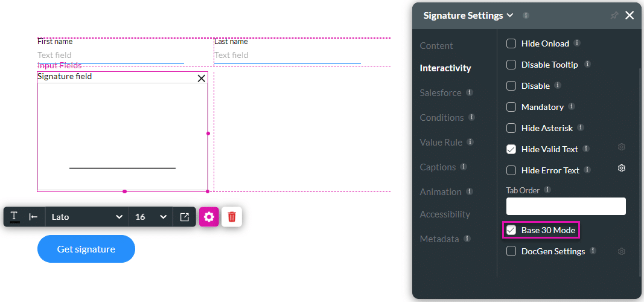Pin the Signature Settings panel
This screenshot has height=302, width=644.
(x=614, y=16)
